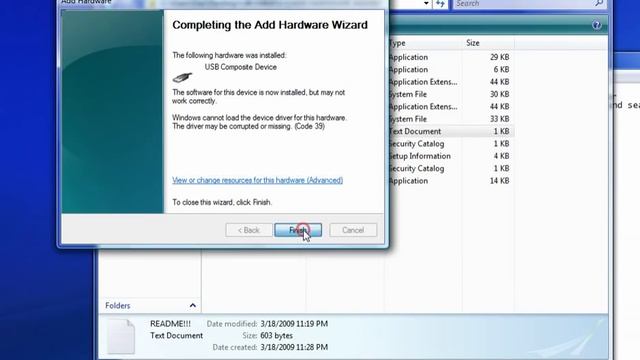Sort by Size column header in Explorer
Screen dimensions: 640x360
[x=488, y=43]
